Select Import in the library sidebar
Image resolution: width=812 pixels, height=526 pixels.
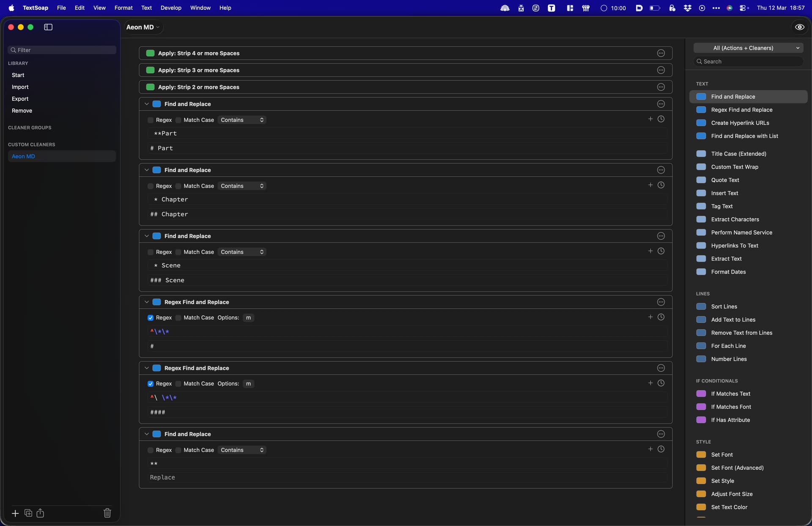(x=20, y=87)
